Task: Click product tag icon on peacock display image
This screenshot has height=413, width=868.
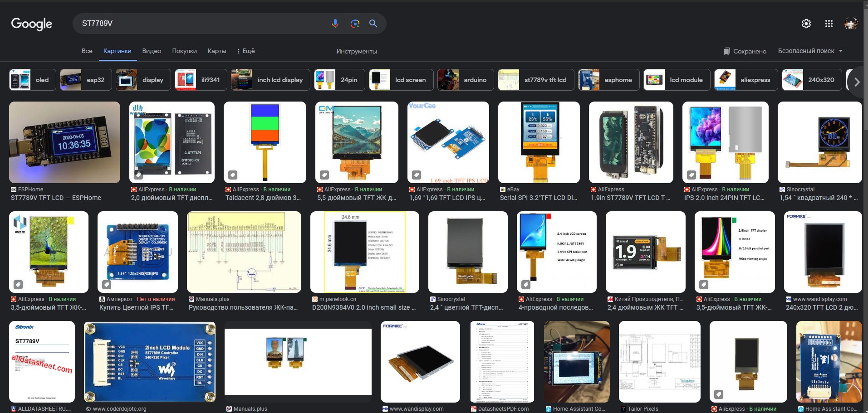Action: 18,285
